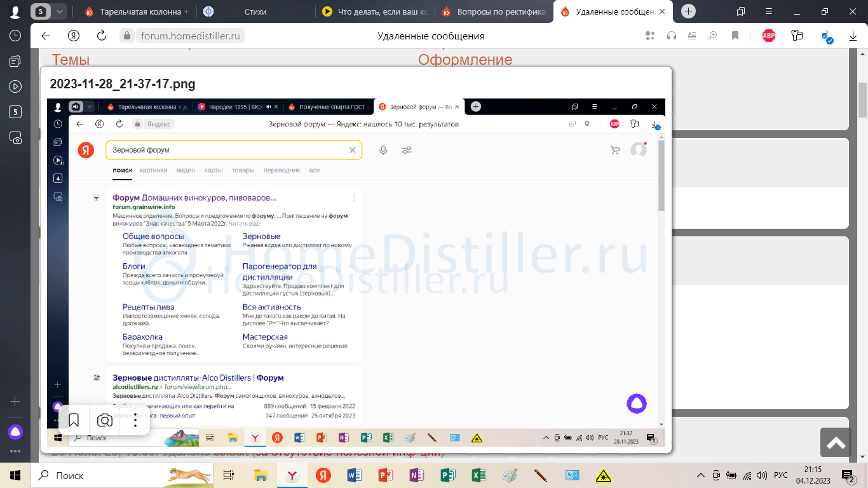Open the Protect shield extension icon
Viewport: 868px width, 488px height.
click(x=827, y=37)
